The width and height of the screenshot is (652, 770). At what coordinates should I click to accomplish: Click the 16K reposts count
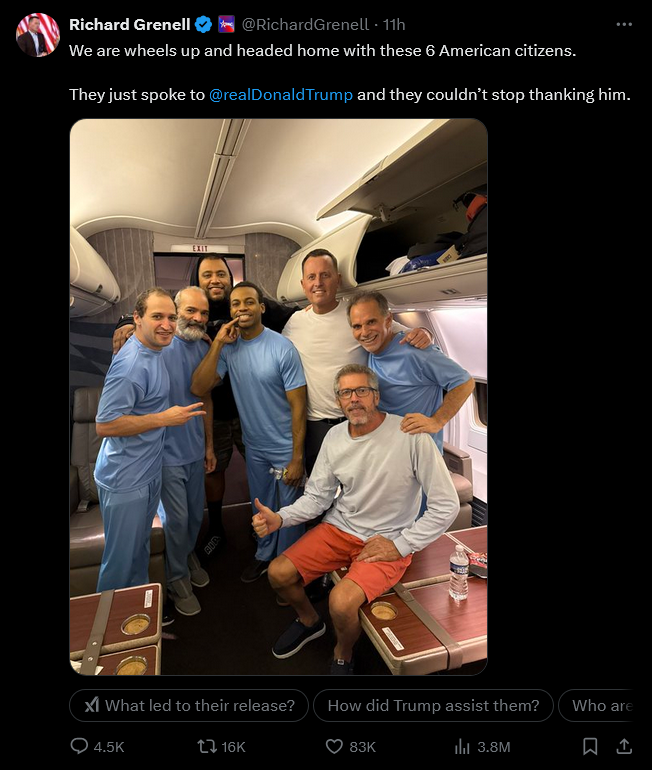click(x=233, y=747)
